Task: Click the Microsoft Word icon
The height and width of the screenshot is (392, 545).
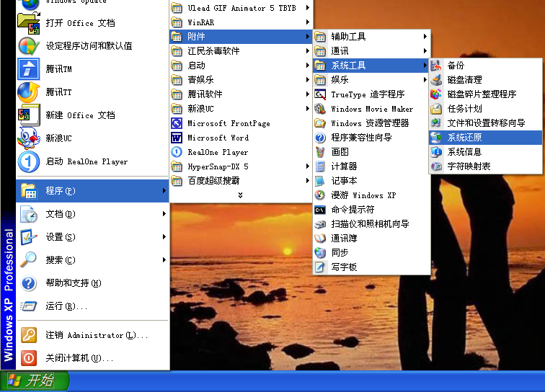Action: tap(177, 138)
